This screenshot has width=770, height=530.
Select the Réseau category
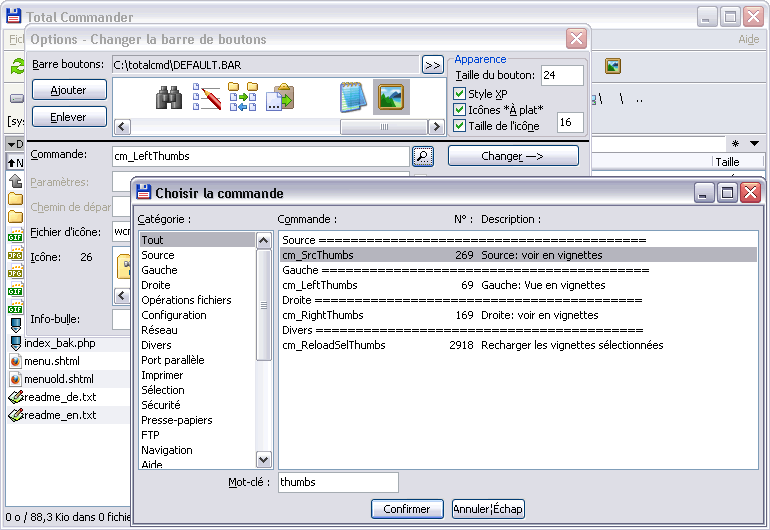pyautogui.click(x=197, y=330)
